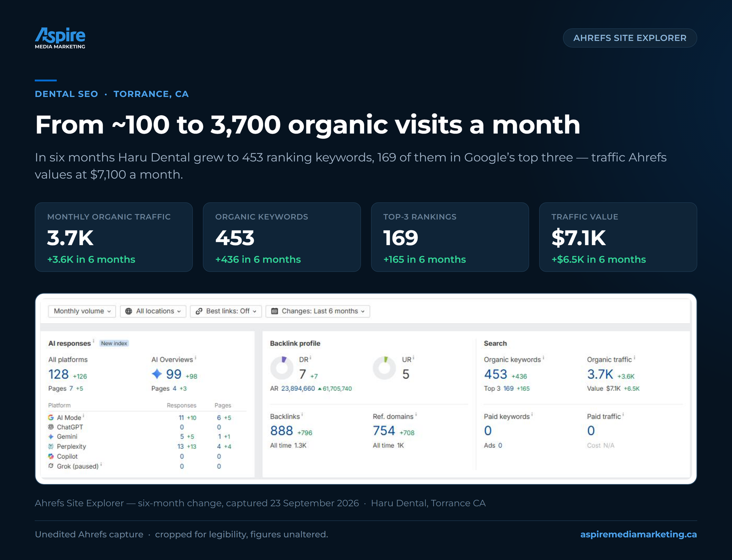The height and width of the screenshot is (560, 732).
Task: Click the Perplexity platform icon
Action: [51, 447]
